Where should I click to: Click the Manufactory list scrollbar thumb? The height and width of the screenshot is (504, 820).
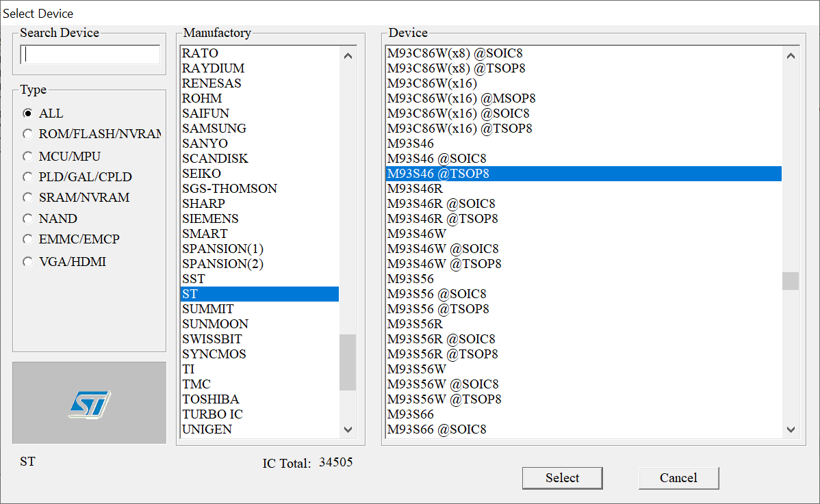coord(348,362)
